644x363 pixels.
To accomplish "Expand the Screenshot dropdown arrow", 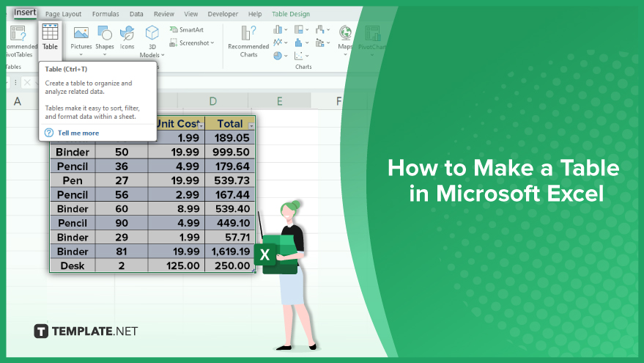I will (x=212, y=43).
